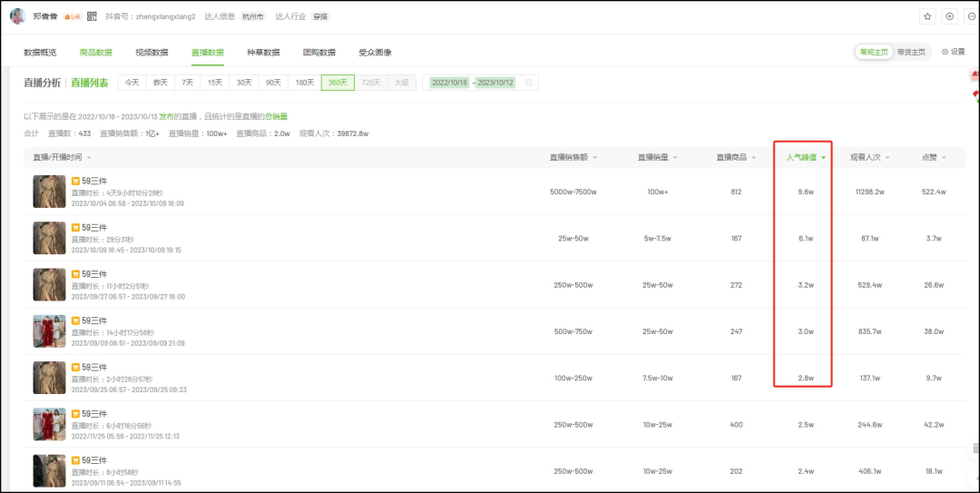Open thumbnail of 2023/09/09 06:51 livestream
Screen dimensions: 980x493
[x=49, y=331]
